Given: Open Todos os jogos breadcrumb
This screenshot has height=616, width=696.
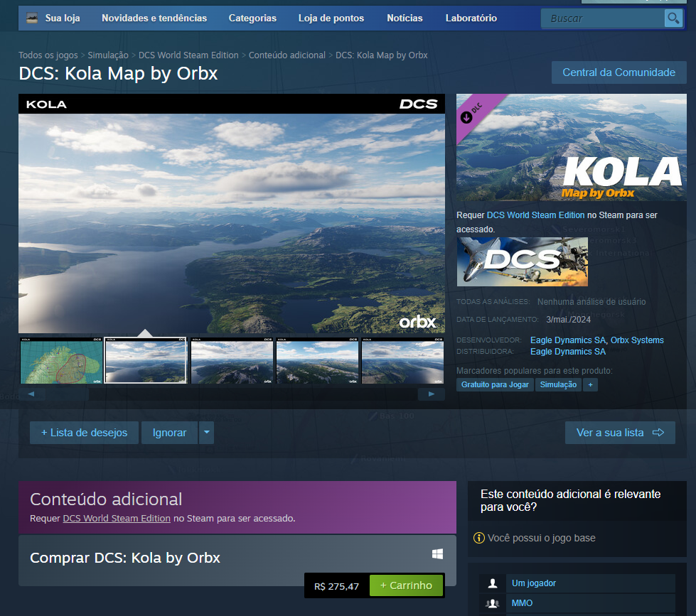Looking at the screenshot, I should coord(48,55).
